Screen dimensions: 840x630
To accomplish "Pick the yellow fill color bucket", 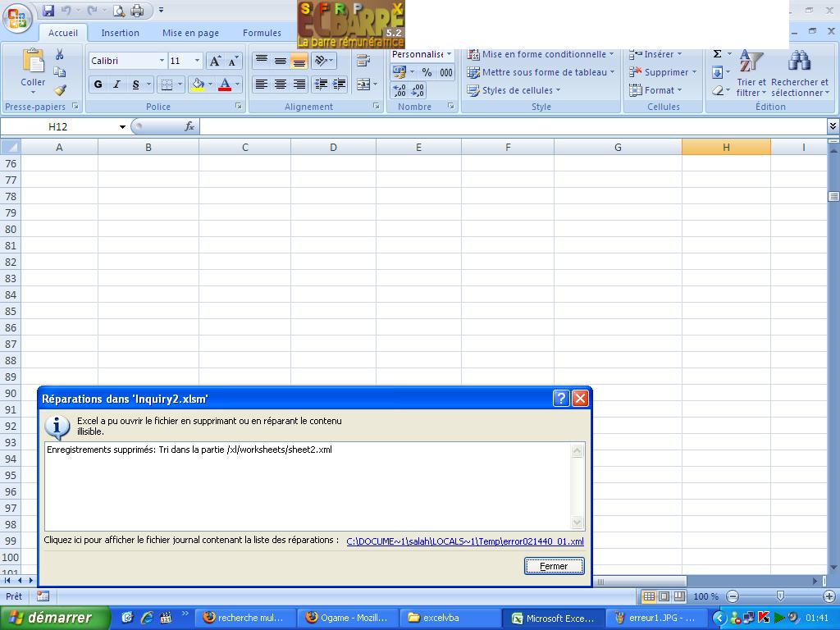I will [x=199, y=84].
